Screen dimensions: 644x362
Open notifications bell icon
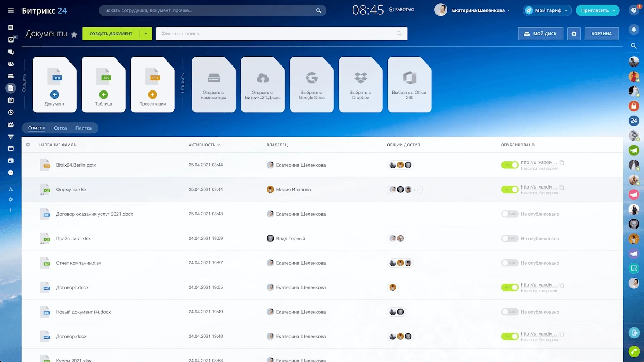634,29
